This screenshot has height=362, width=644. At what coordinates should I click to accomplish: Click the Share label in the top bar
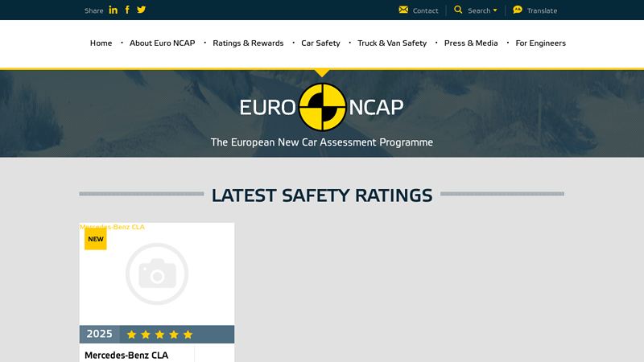[93, 10]
